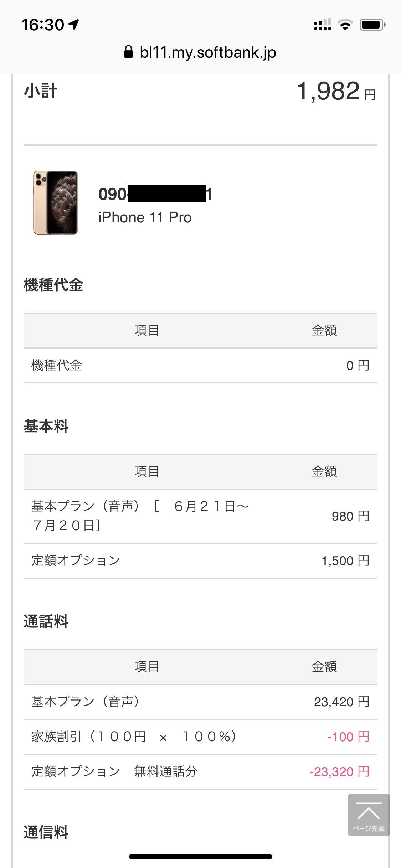The height and width of the screenshot is (868, 401).
Task: Select the 機種代金 0 円 table row
Action: 200,366
